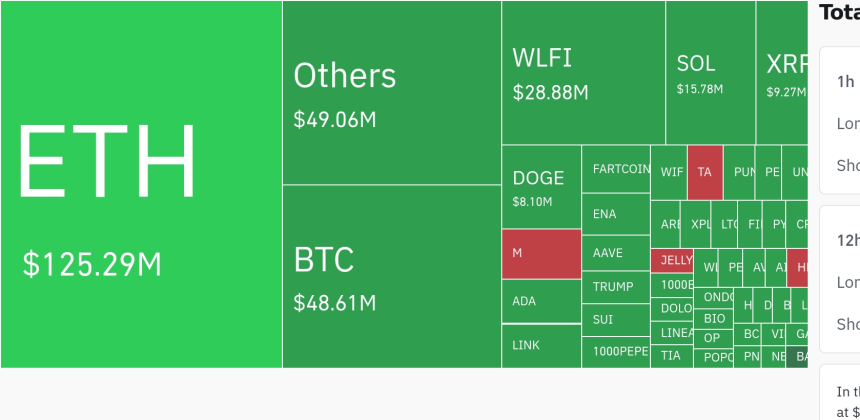
Task: Click the LINK heatmap cell
Action: 541,345
